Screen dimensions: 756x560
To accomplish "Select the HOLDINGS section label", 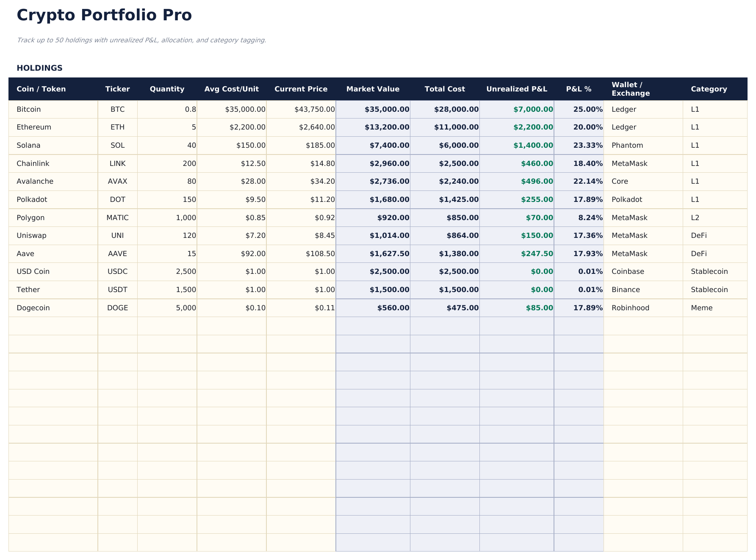I will pyautogui.click(x=39, y=67).
